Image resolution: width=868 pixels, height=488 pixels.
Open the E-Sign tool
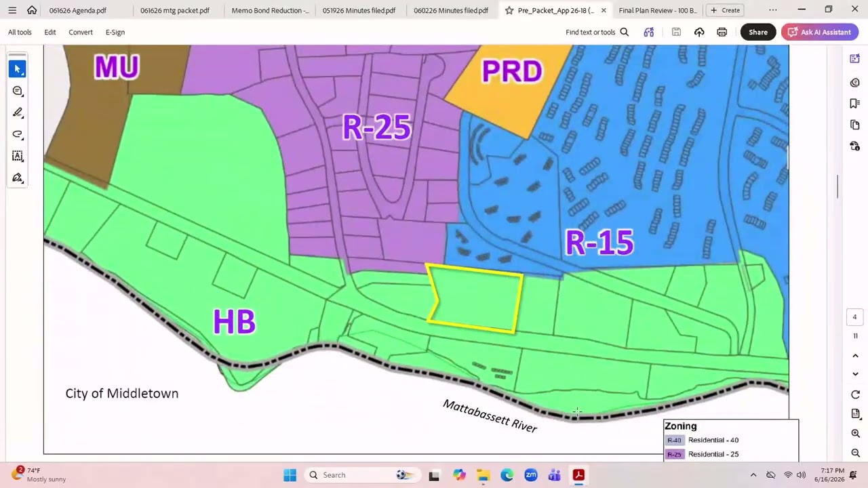(115, 32)
